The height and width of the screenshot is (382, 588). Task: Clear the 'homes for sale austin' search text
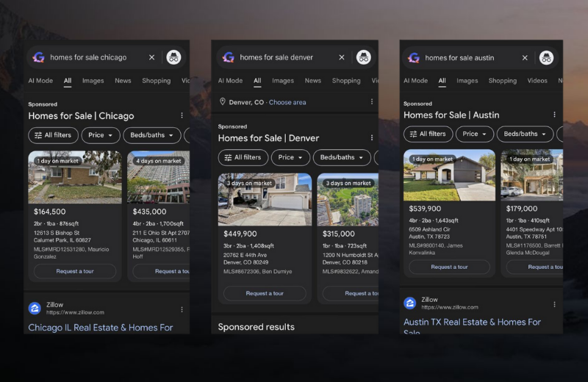point(525,57)
